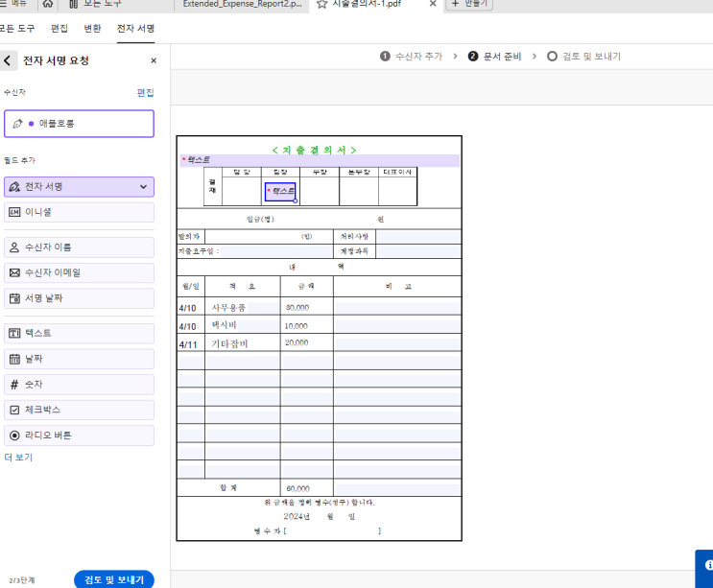Image resolution: width=713 pixels, height=588 pixels.
Task: Open the 변환 tab
Action: coord(92,29)
